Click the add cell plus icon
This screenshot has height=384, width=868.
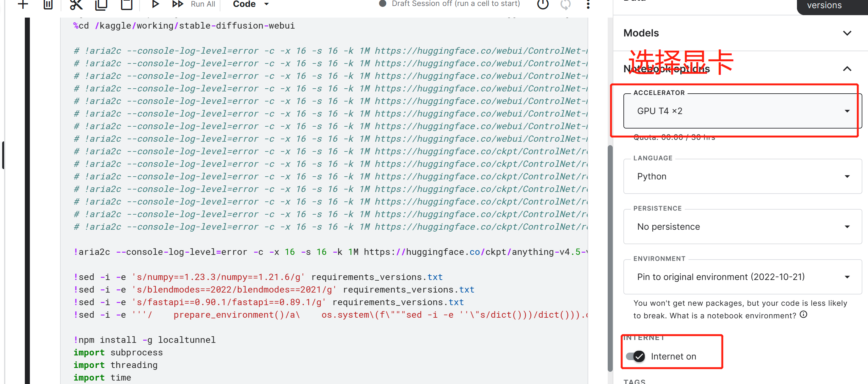[x=23, y=4]
